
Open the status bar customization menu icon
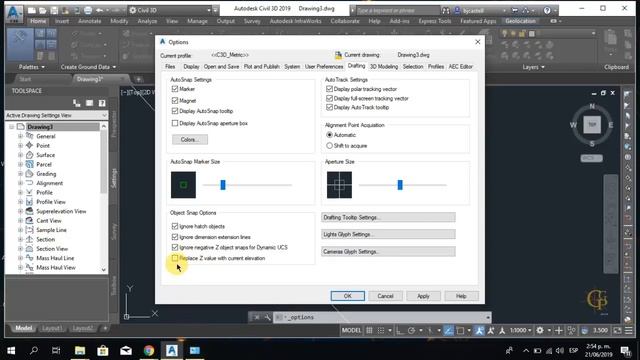[x=629, y=330]
